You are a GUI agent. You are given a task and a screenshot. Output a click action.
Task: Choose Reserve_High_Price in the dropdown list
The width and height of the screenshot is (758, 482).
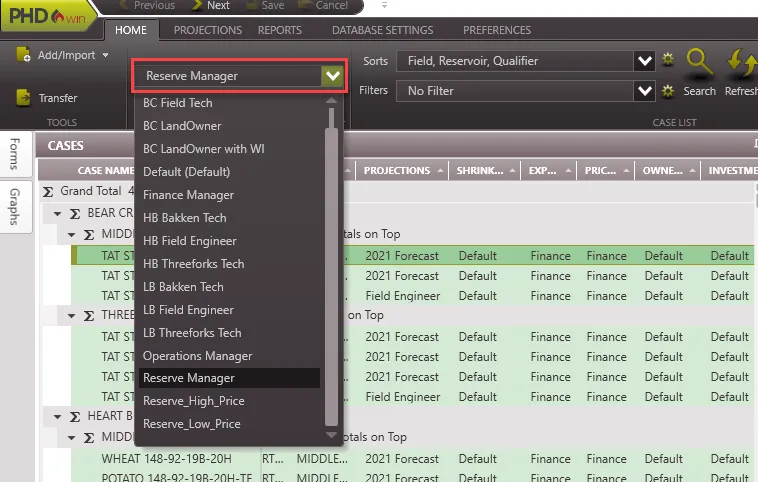click(x=193, y=401)
